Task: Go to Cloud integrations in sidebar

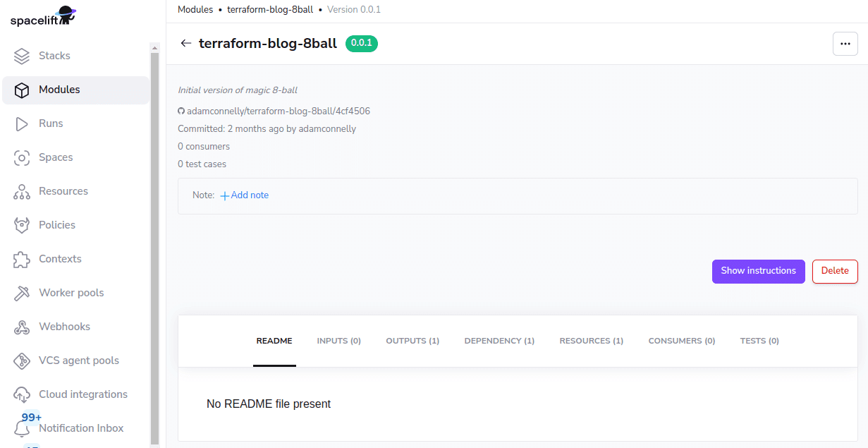Action: tap(83, 394)
